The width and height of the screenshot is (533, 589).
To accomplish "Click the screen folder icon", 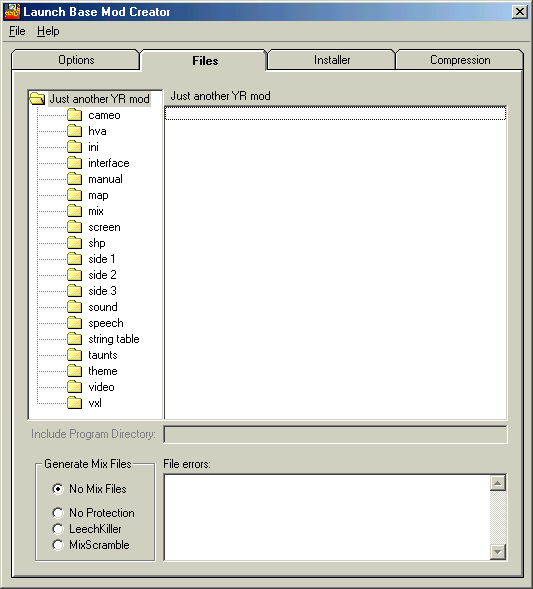I will [x=75, y=227].
